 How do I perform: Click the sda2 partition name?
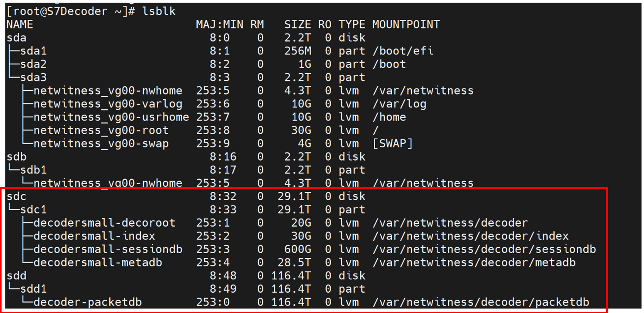click(x=34, y=64)
